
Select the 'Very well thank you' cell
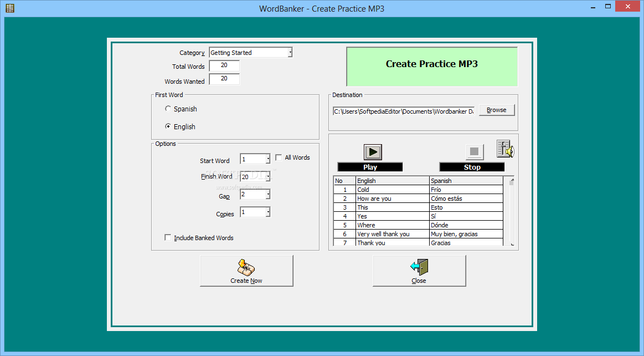click(x=392, y=234)
